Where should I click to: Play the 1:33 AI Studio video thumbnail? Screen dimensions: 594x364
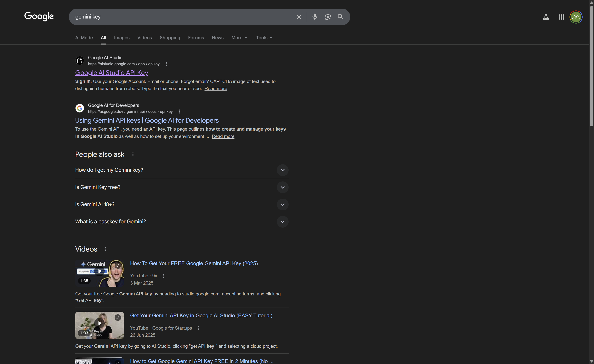(x=99, y=325)
